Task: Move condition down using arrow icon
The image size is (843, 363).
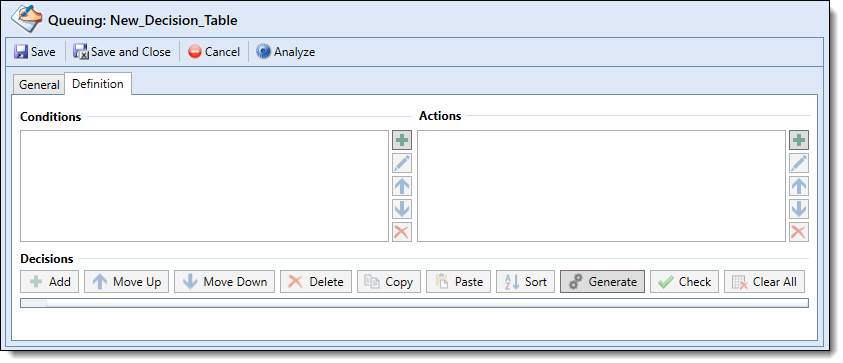Action: 402,209
